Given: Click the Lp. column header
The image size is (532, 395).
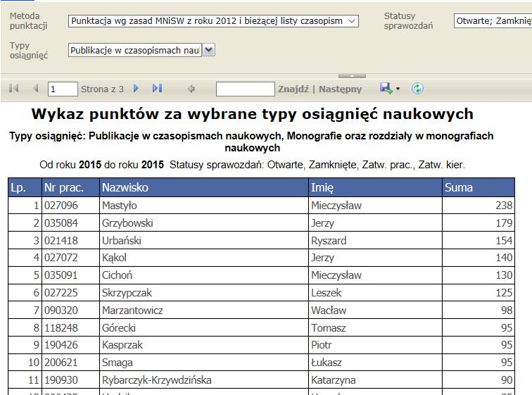Looking at the screenshot, I should coord(25,187).
